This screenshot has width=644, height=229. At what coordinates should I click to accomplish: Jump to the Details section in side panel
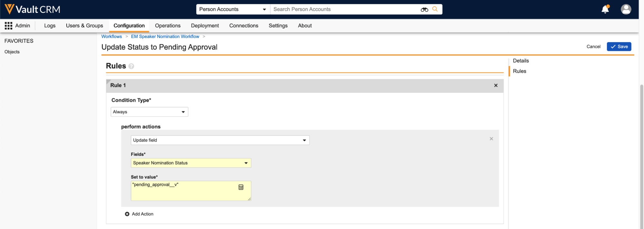(x=521, y=61)
